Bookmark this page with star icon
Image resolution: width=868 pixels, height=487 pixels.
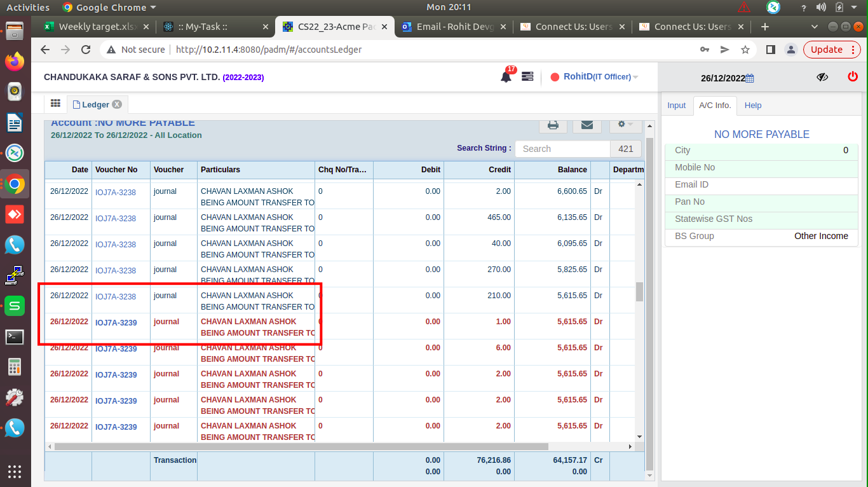point(745,50)
